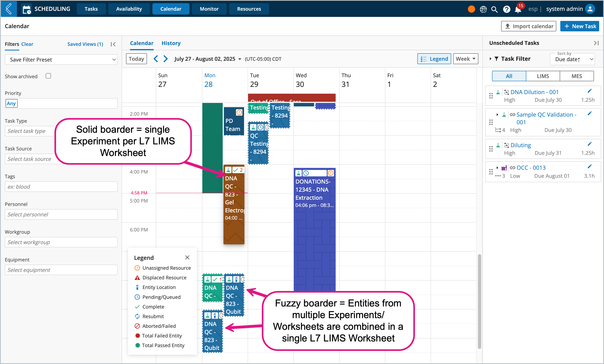
Task: Open Save Filter Preset dropdown
Action: (x=61, y=60)
